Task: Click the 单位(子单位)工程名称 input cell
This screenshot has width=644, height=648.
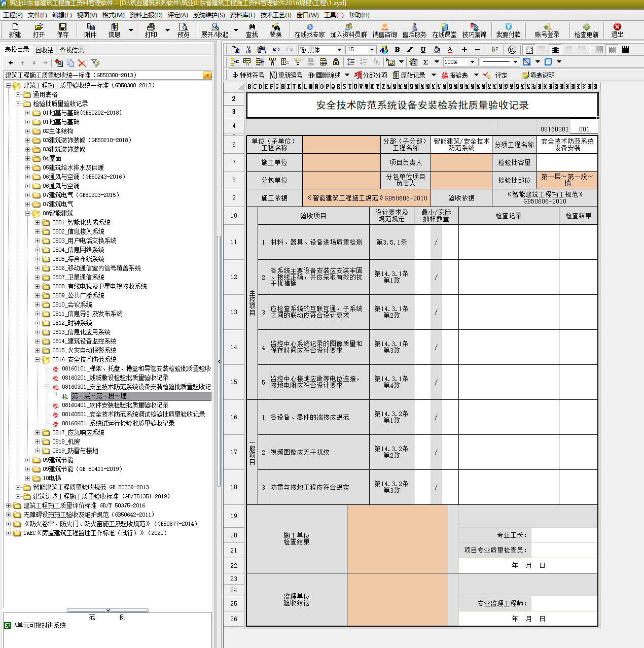Action: [342, 145]
